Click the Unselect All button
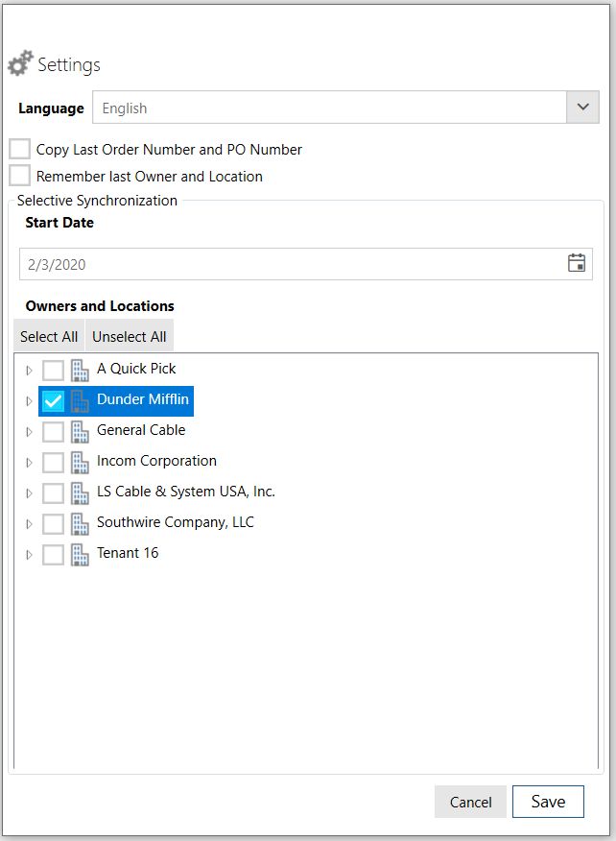This screenshot has height=841, width=616. tap(130, 336)
